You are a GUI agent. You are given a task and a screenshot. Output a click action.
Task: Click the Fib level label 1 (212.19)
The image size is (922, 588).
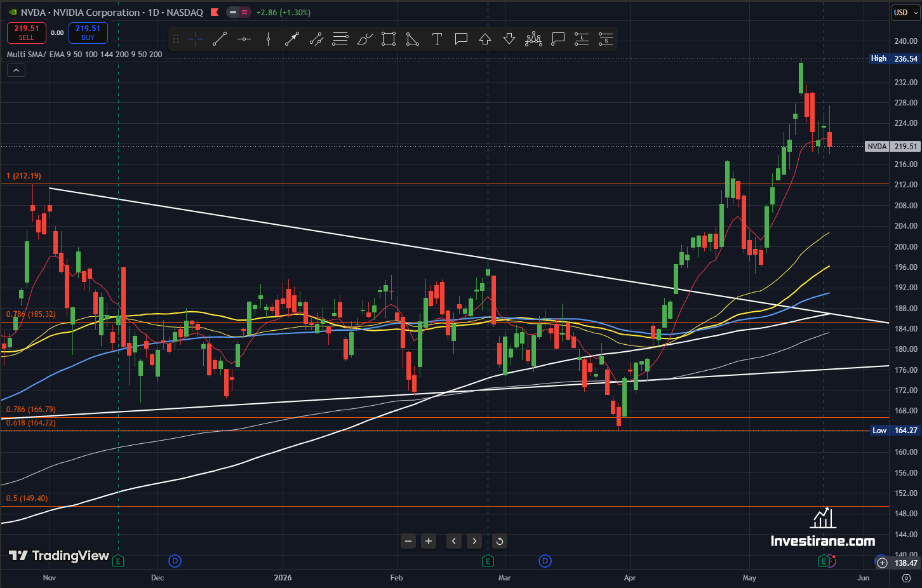coord(23,176)
